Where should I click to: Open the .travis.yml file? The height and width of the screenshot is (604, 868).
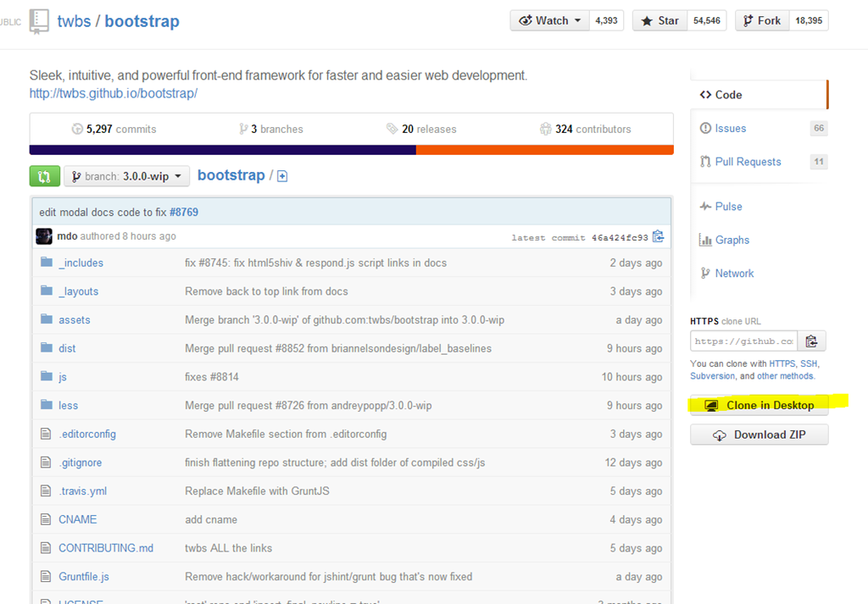(82, 491)
